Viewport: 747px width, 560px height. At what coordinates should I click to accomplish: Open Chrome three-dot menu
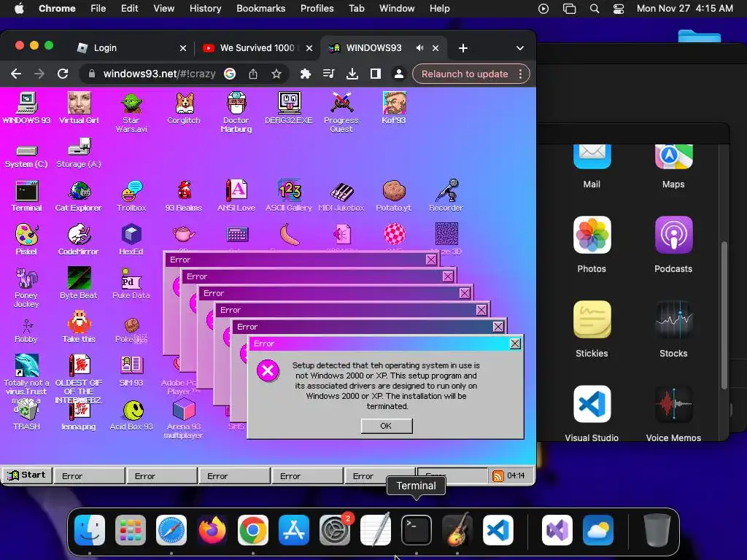point(521,74)
